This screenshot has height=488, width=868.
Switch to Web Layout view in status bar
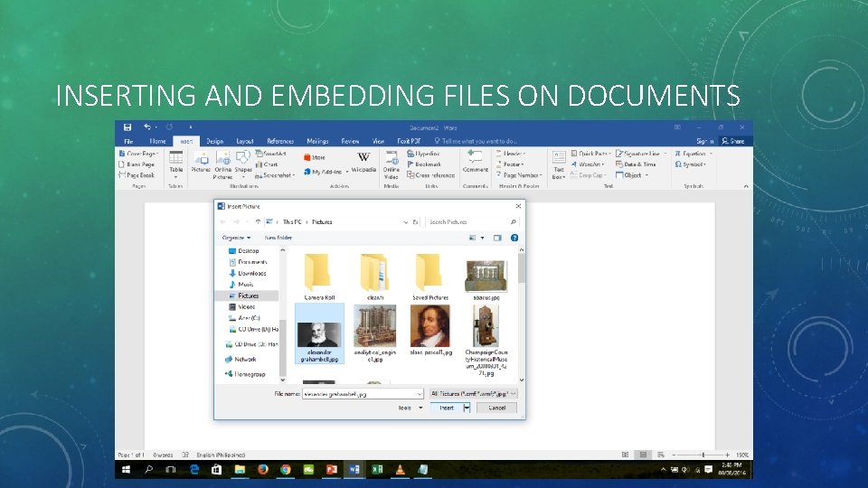click(661, 455)
